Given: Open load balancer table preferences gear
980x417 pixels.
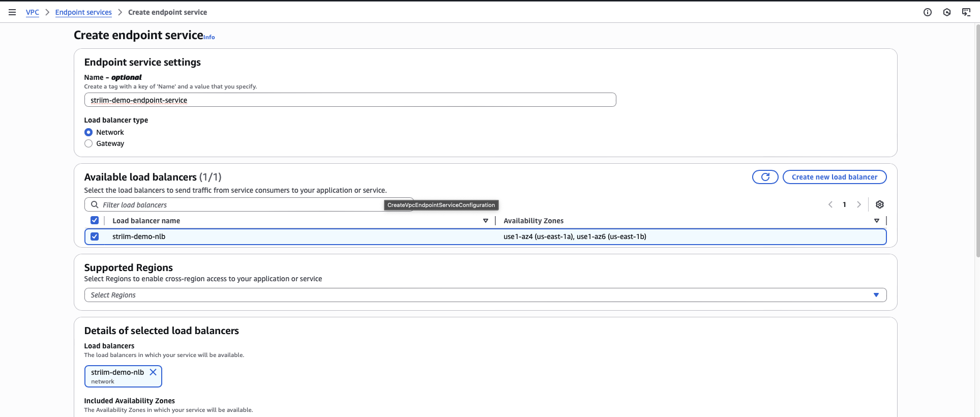Looking at the screenshot, I should point(880,204).
